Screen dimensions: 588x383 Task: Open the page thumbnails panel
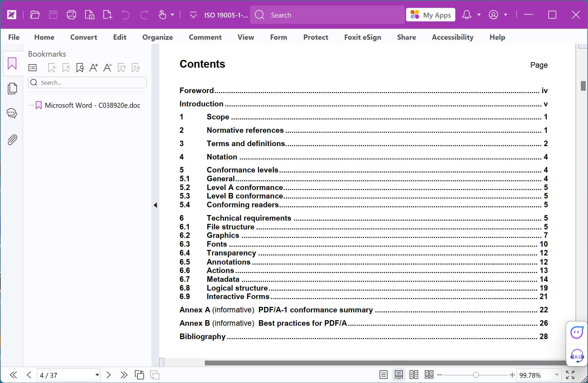coord(12,88)
